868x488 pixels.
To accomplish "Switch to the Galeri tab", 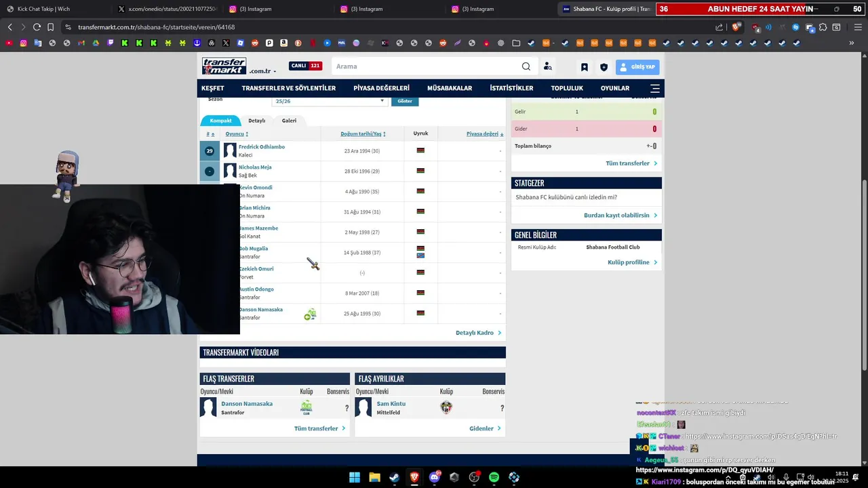I will click(x=290, y=121).
